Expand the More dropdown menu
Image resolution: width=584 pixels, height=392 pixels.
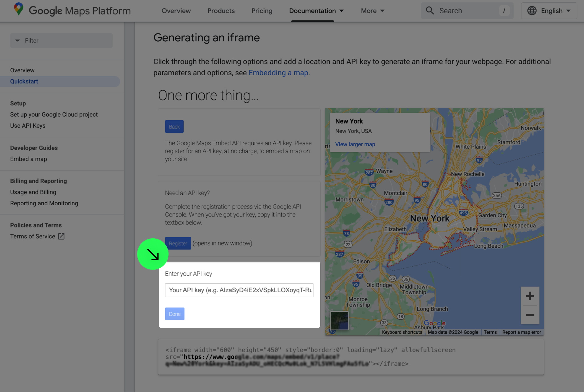[x=373, y=11]
